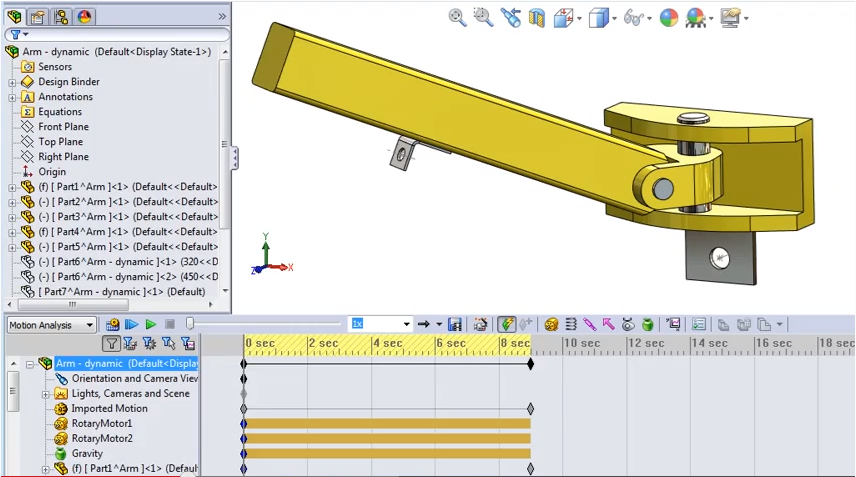This screenshot has height=477, width=856.
Task: Expand the Part3^Arm component node
Action: (12, 217)
